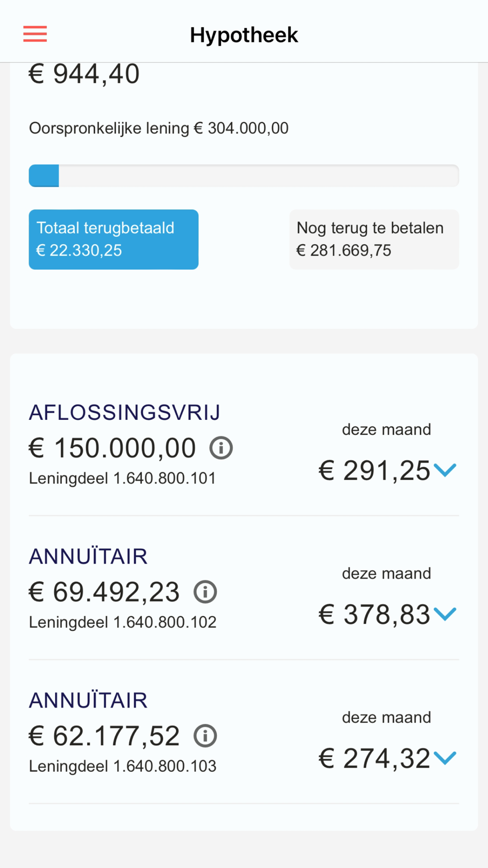Click the loan repayment progress bar
The height and width of the screenshot is (868, 488).
(x=244, y=176)
